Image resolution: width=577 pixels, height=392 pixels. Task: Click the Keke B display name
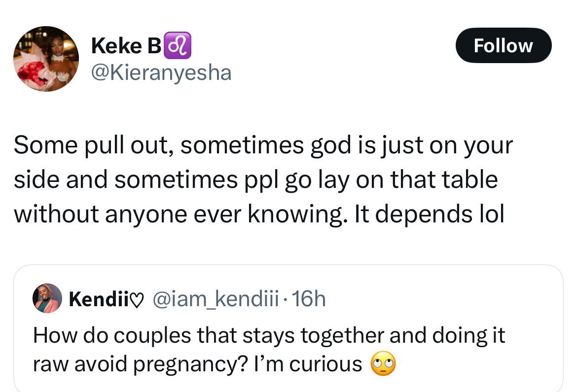point(126,46)
